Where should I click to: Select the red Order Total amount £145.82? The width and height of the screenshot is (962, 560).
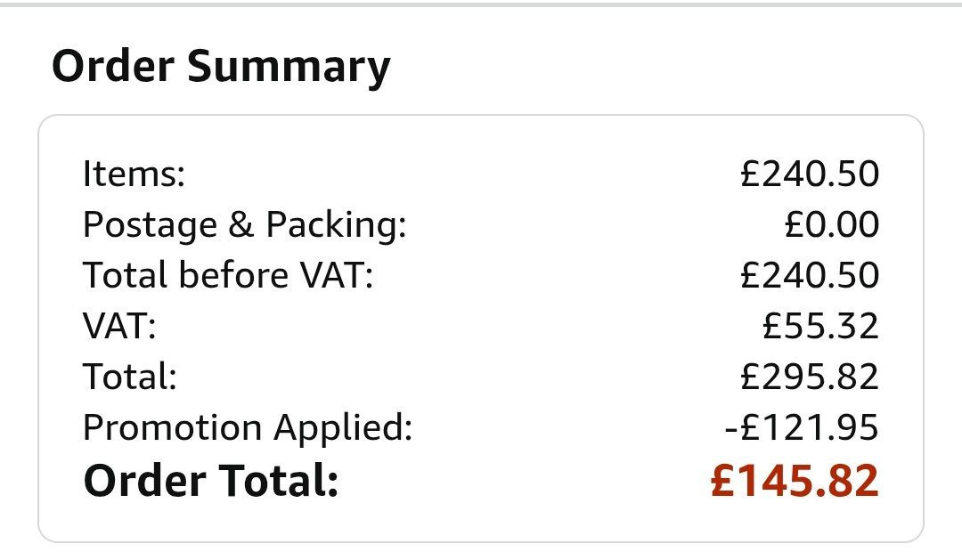795,481
